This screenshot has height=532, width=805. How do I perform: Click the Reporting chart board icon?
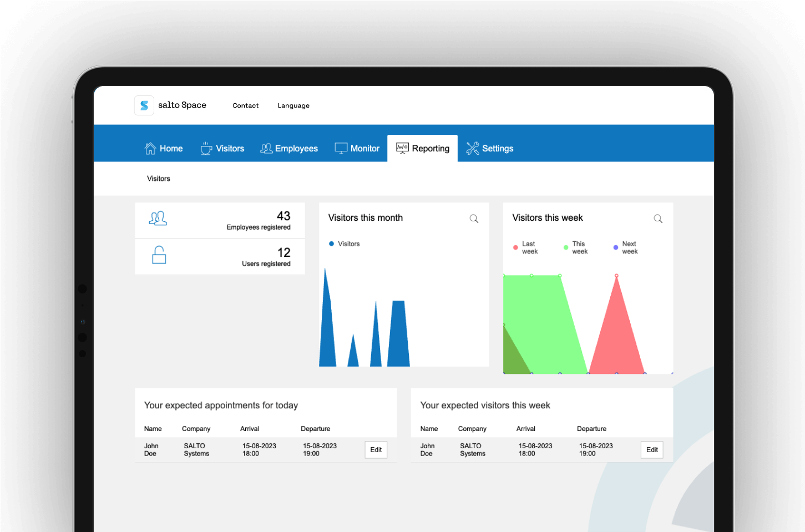click(x=402, y=148)
